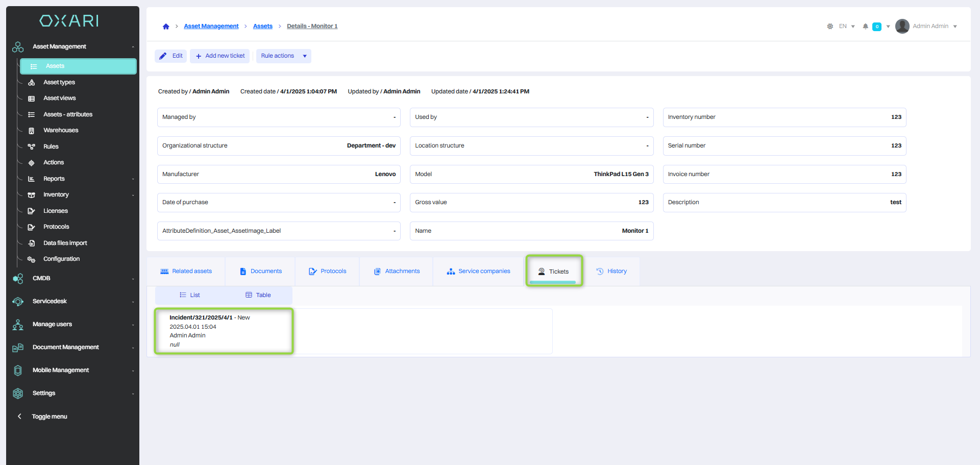Screen dimensions: 980x465
Task: Collapse the sidebar with Toggle menu
Action: pos(49,417)
